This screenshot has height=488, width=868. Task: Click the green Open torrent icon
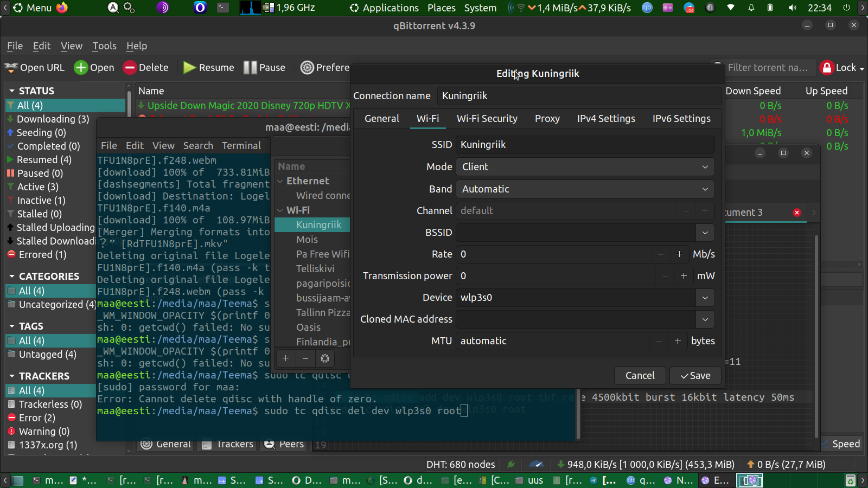click(x=81, y=68)
